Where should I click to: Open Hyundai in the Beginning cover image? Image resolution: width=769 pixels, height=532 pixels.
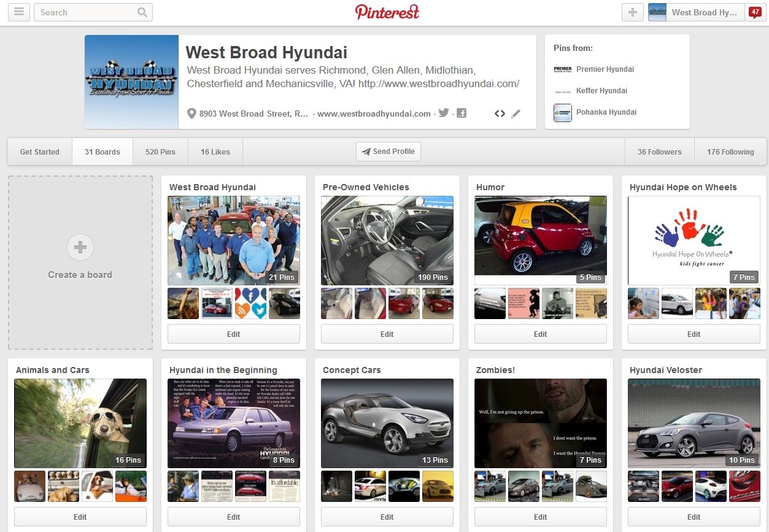[x=234, y=423]
